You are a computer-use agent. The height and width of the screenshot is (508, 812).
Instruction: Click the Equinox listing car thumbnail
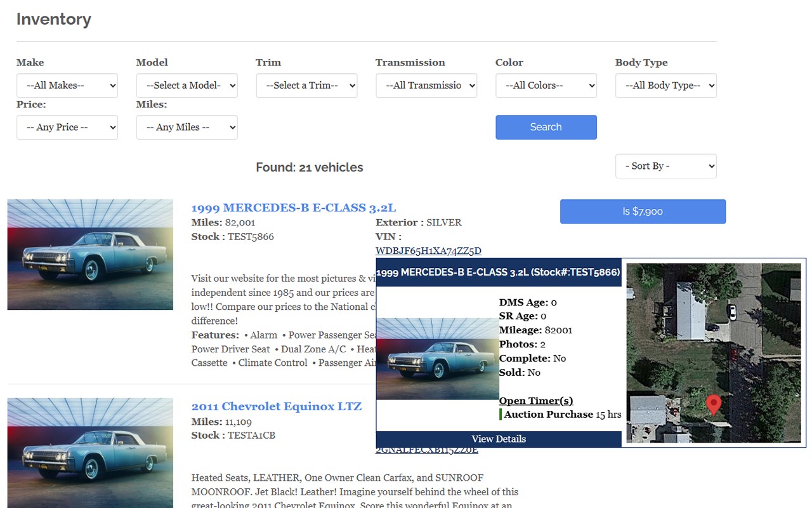90,453
